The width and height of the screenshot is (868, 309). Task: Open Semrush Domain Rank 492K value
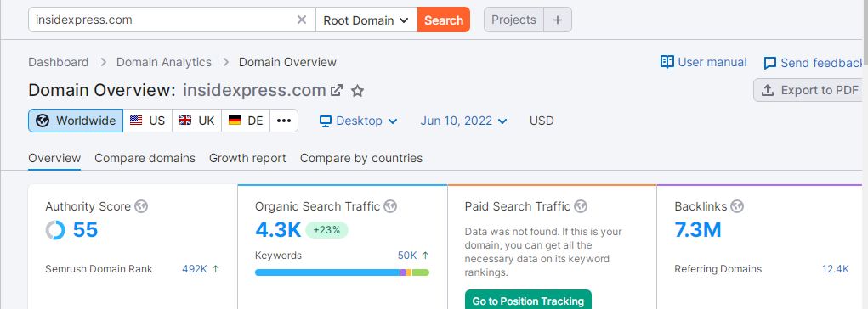point(195,269)
